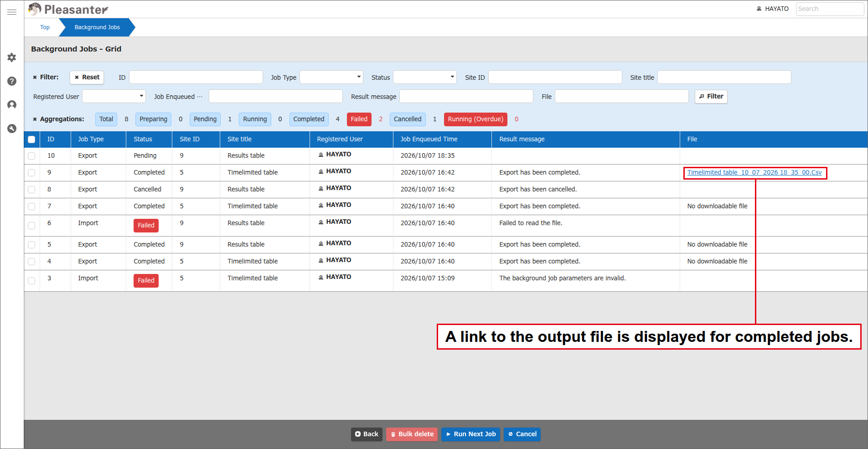Screen dimensions: 868x449
Task: Click the Run Next Job button
Action: [471, 434]
